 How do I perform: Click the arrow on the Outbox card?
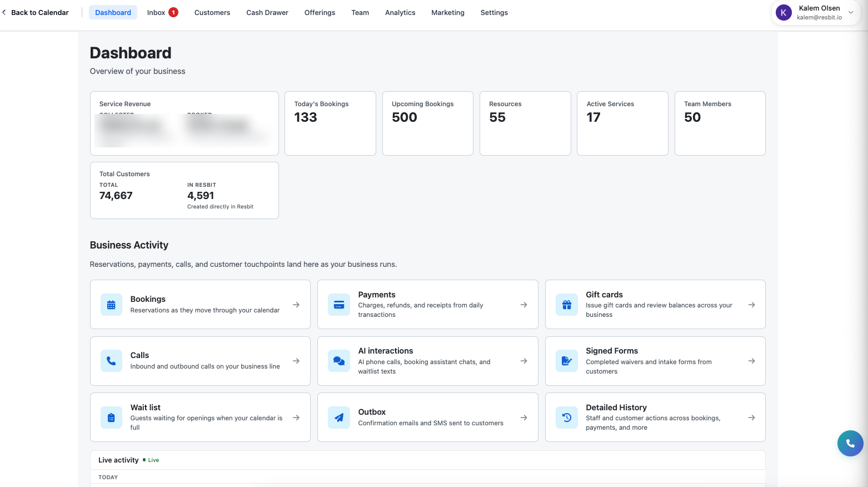coord(524,418)
